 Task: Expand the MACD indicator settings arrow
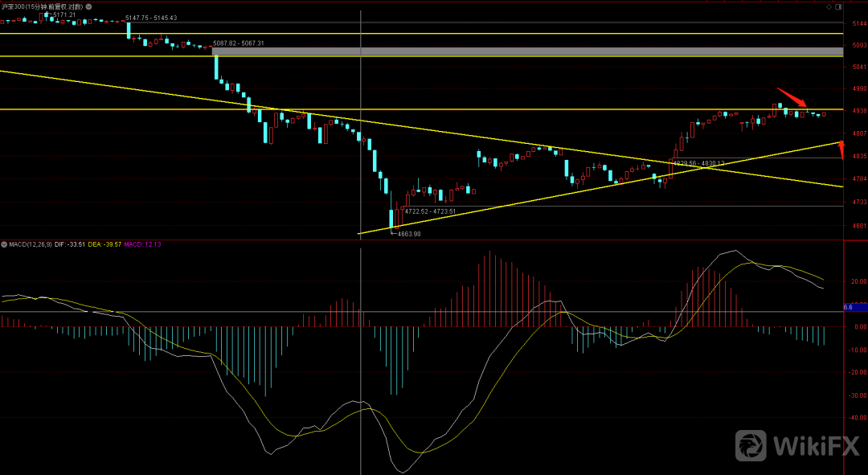tap(3, 244)
